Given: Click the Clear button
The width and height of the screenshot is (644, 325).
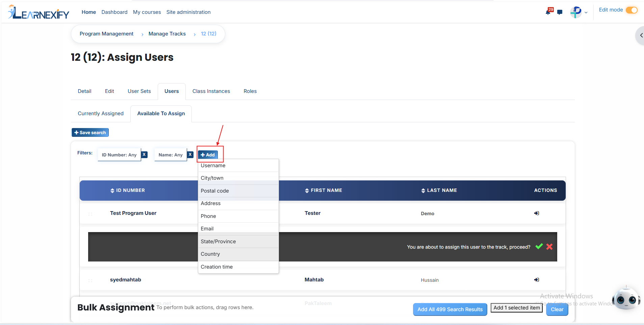Looking at the screenshot, I should coord(557,309).
